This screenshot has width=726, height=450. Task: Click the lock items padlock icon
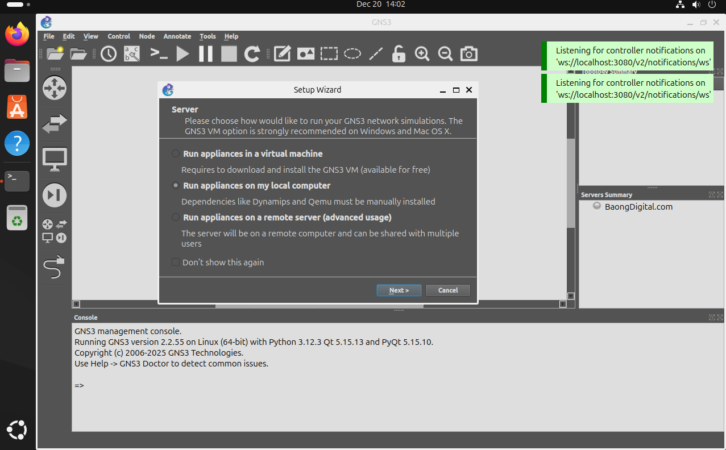[398, 54]
